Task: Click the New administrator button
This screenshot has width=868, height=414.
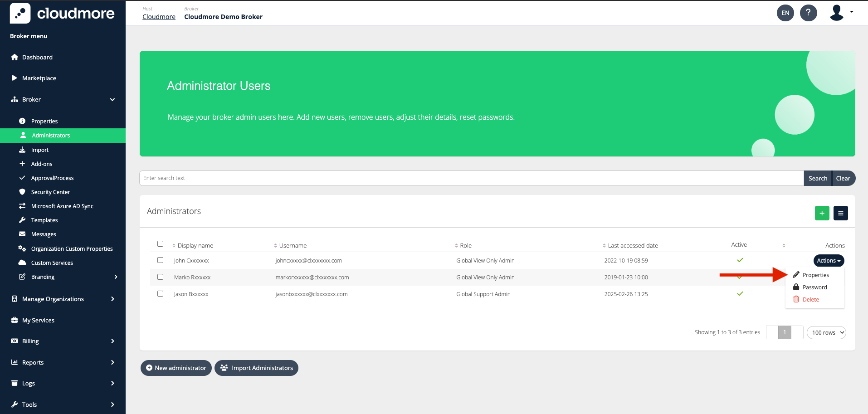Action: click(176, 368)
